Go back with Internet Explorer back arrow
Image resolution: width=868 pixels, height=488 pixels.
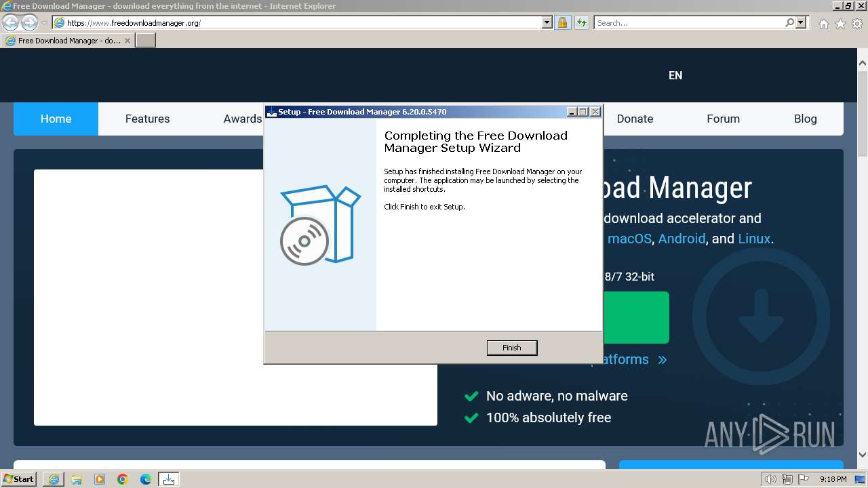click(x=10, y=22)
